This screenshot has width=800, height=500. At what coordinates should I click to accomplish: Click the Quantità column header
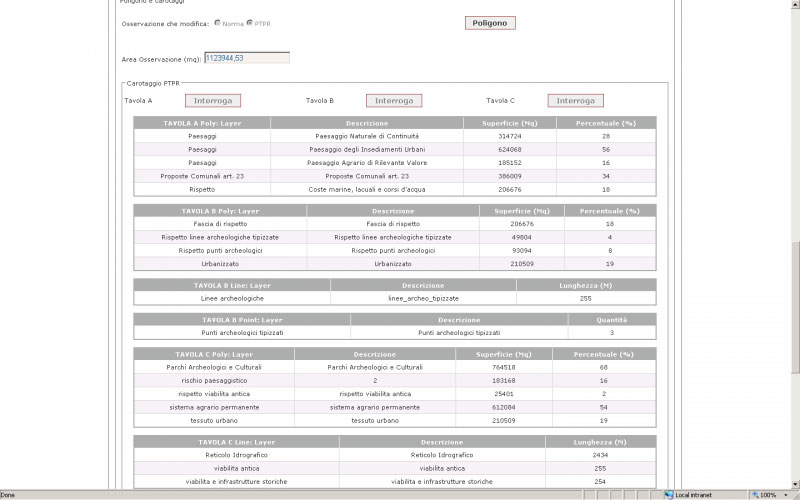coord(613,320)
